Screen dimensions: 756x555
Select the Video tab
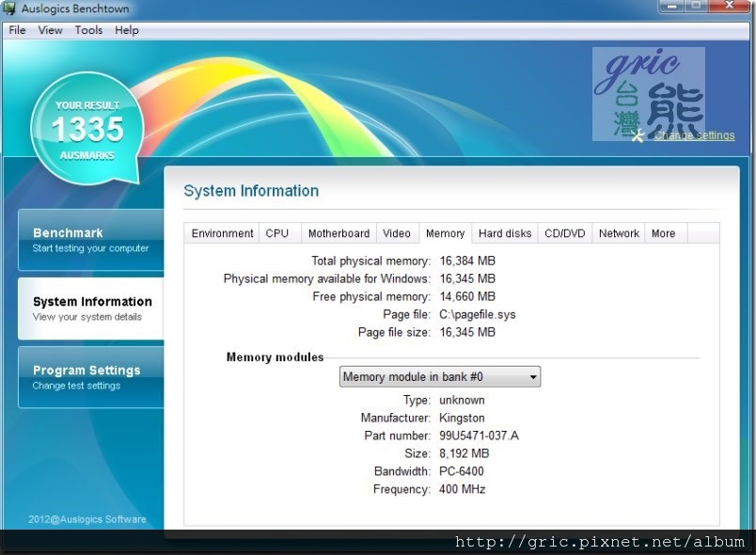pos(397,233)
